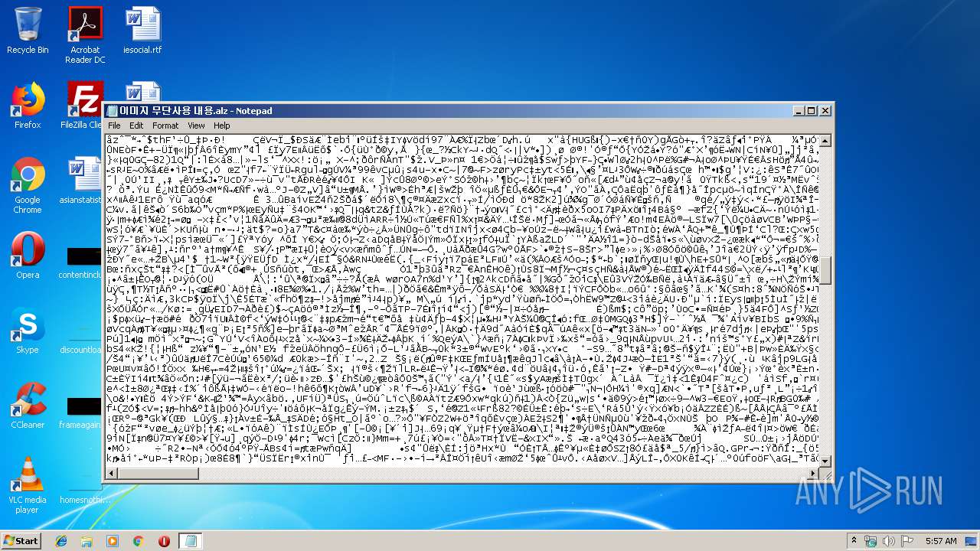The width and height of the screenshot is (980, 551).
Task: Open the File menu in Notepad
Action: tap(114, 126)
